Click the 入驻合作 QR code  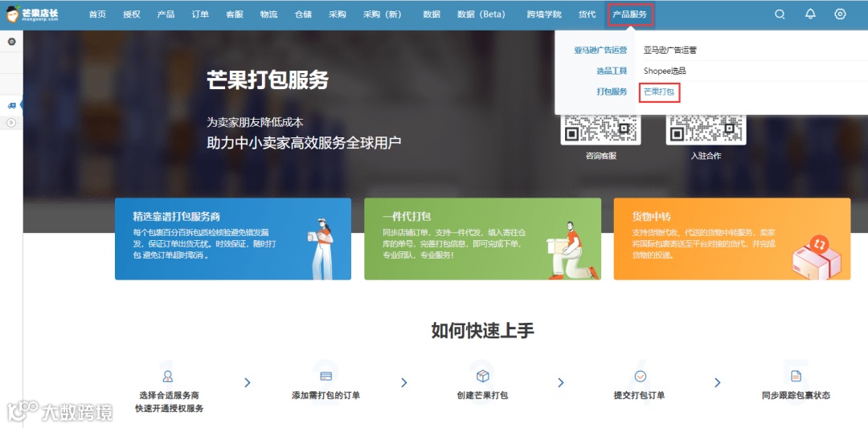(x=706, y=128)
